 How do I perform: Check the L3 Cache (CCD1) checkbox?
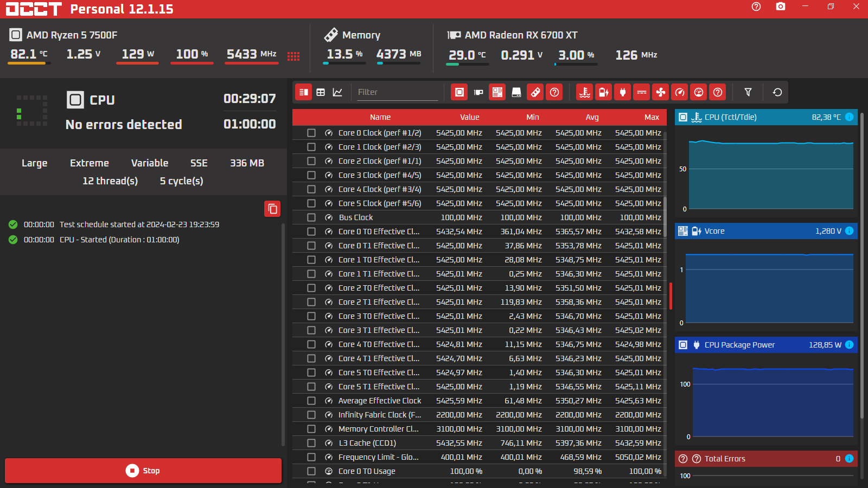[311, 443]
